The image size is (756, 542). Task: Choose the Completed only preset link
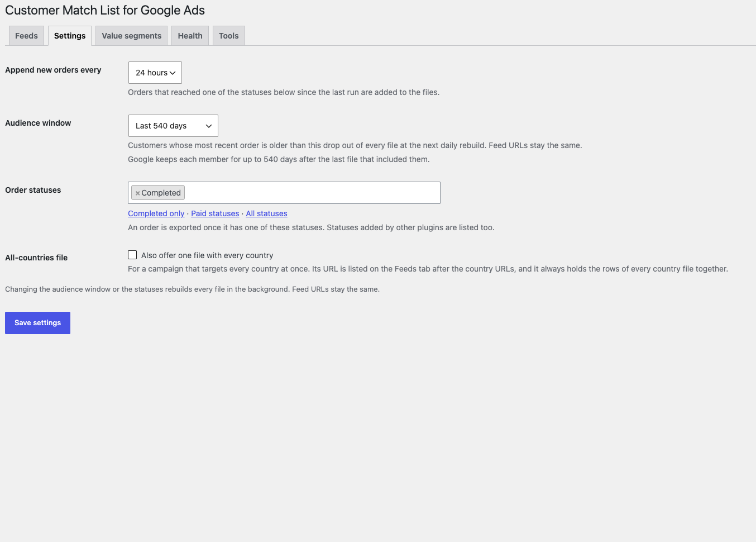(156, 213)
